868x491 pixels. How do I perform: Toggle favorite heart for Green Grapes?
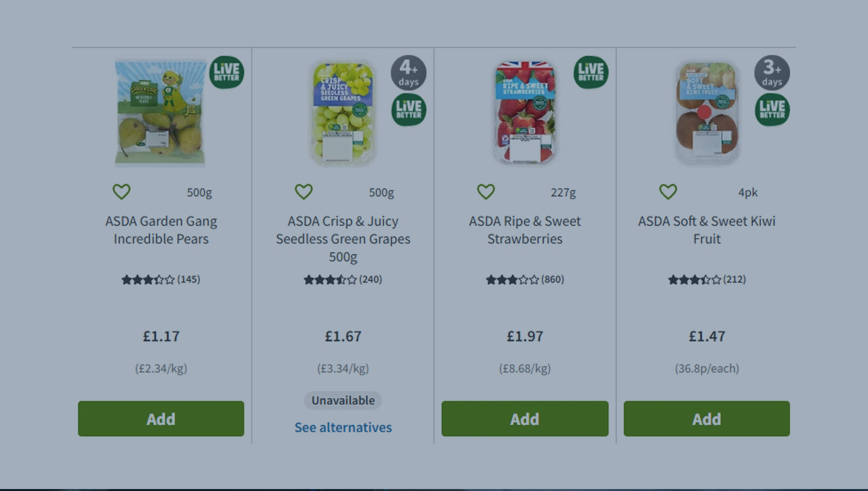pyautogui.click(x=303, y=192)
